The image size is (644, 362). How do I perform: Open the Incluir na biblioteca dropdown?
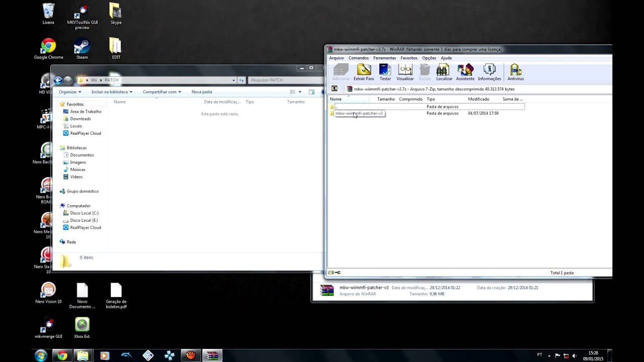point(112,92)
